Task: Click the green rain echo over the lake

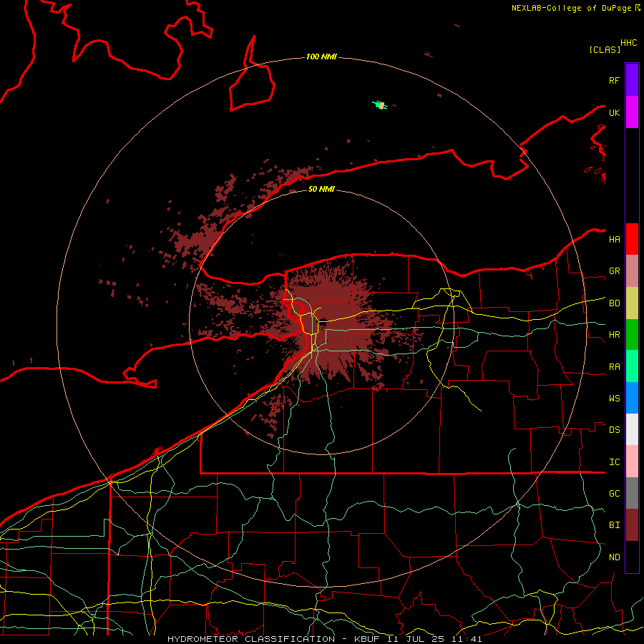Action: 380,105
